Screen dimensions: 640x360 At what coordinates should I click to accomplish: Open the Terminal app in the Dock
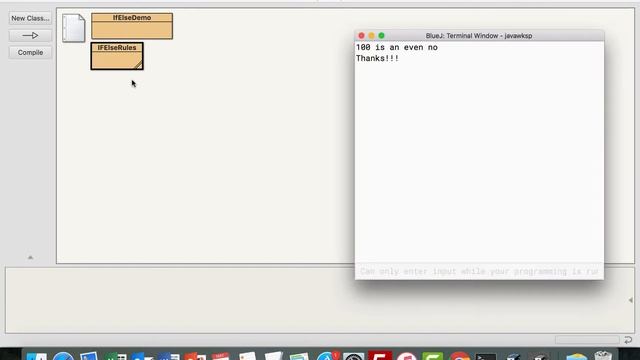tap(486, 356)
